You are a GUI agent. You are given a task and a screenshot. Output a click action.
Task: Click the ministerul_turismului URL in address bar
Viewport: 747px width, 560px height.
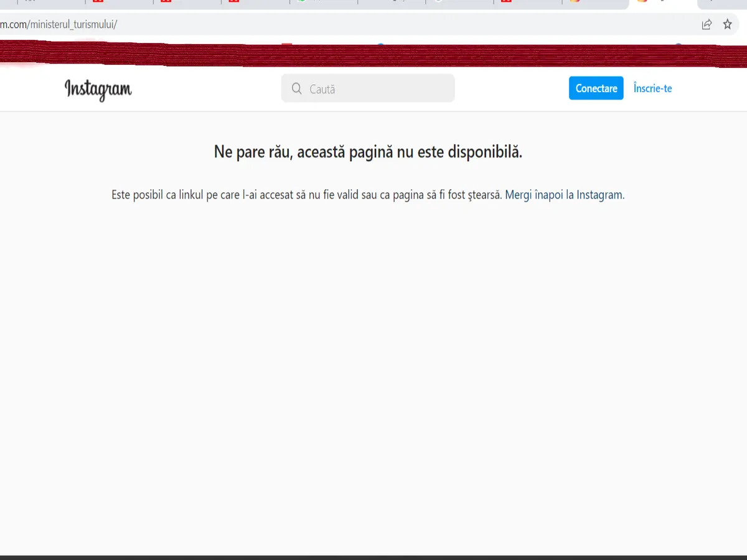coord(59,25)
